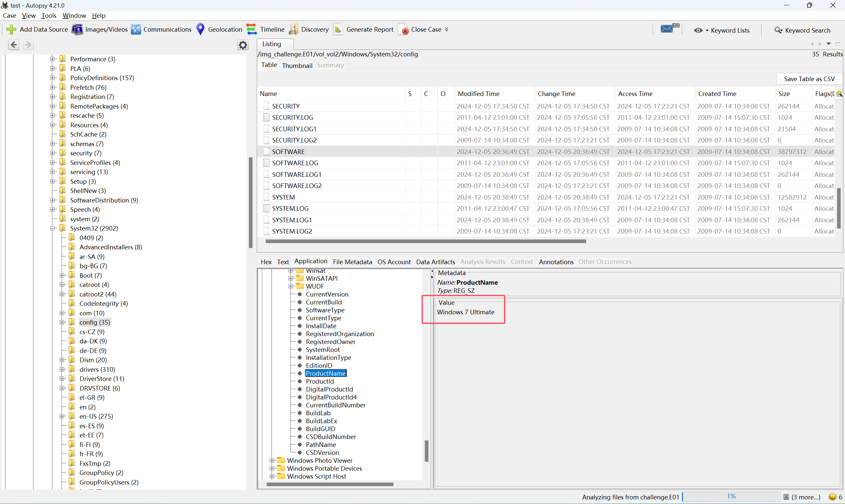
Task: Open Images/Videos gallery icon
Action: coord(77,30)
